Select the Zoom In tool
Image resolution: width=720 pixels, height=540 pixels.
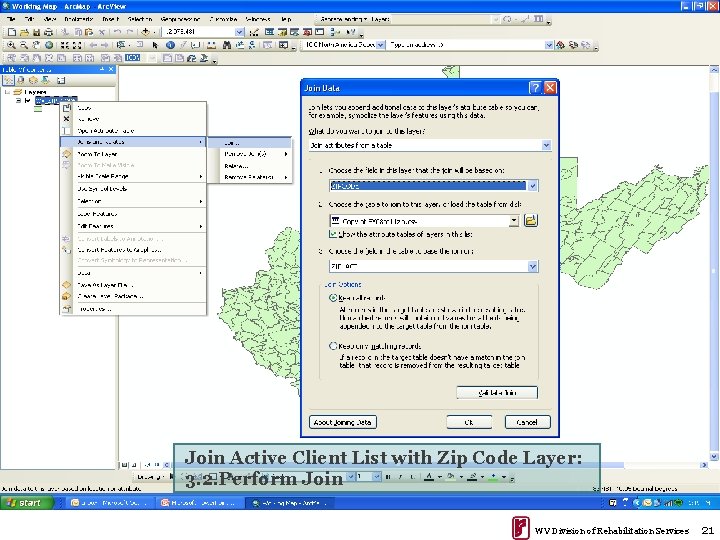coord(11,45)
